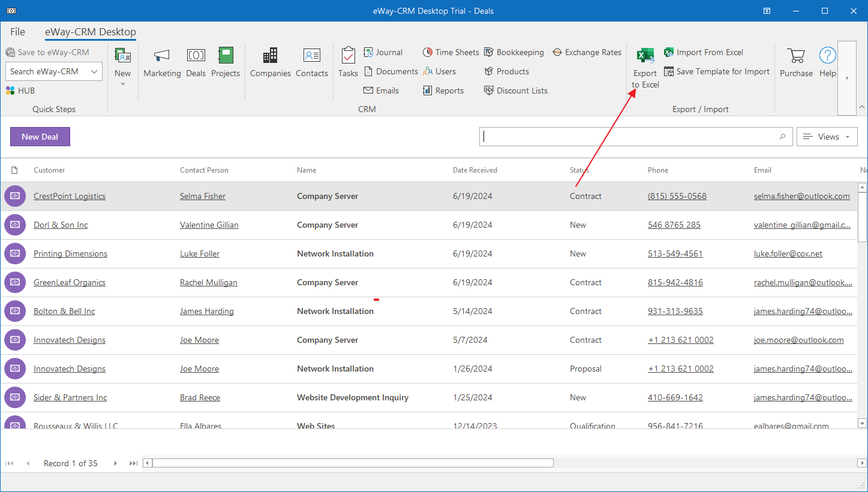
Task: Open the Journal list
Action: coord(383,52)
